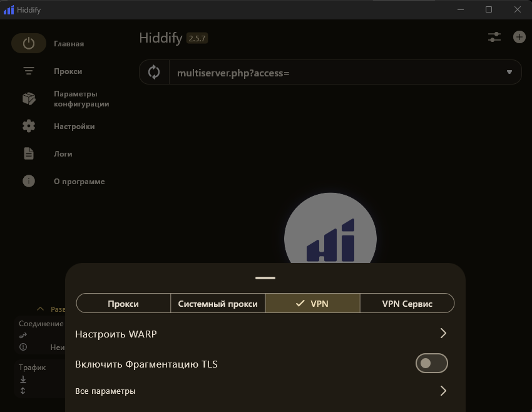The image size is (532, 412).
Task: Expand the multiserver profile dropdown
Action: (508, 71)
